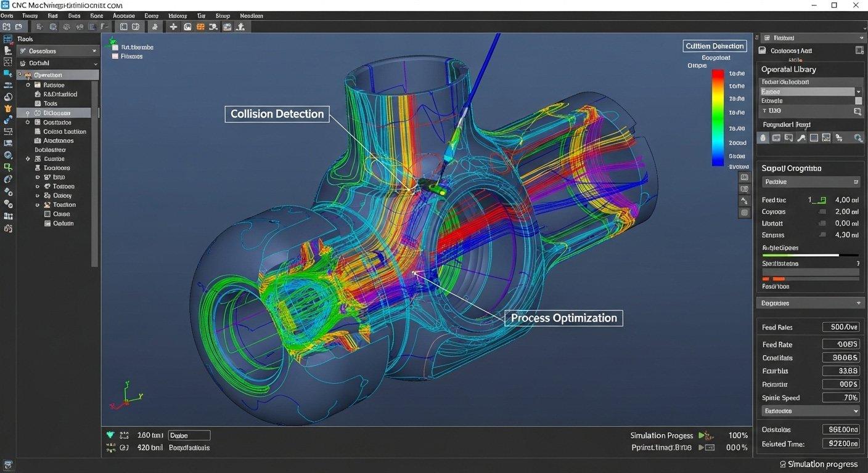Open the spindle speed Automatic dropdown
Screen dimensions: 868x473
pyautogui.click(x=809, y=411)
